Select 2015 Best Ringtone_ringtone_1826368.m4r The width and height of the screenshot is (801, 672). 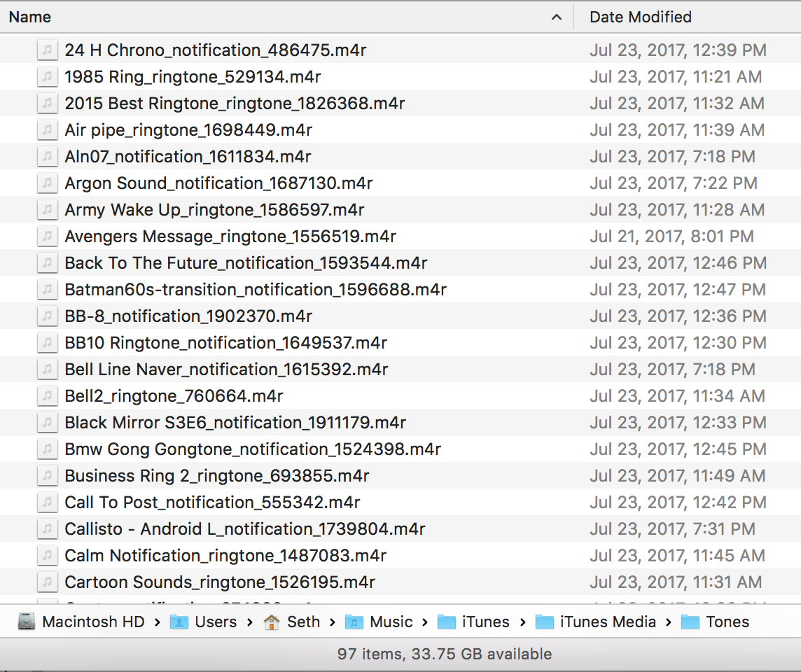pos(235,103)
